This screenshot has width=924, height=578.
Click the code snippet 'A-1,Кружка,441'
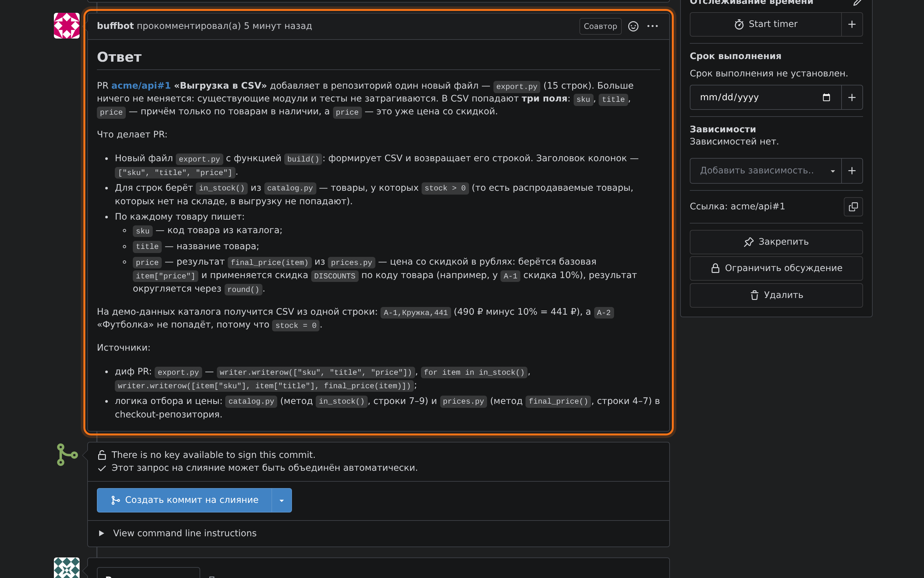415,312
